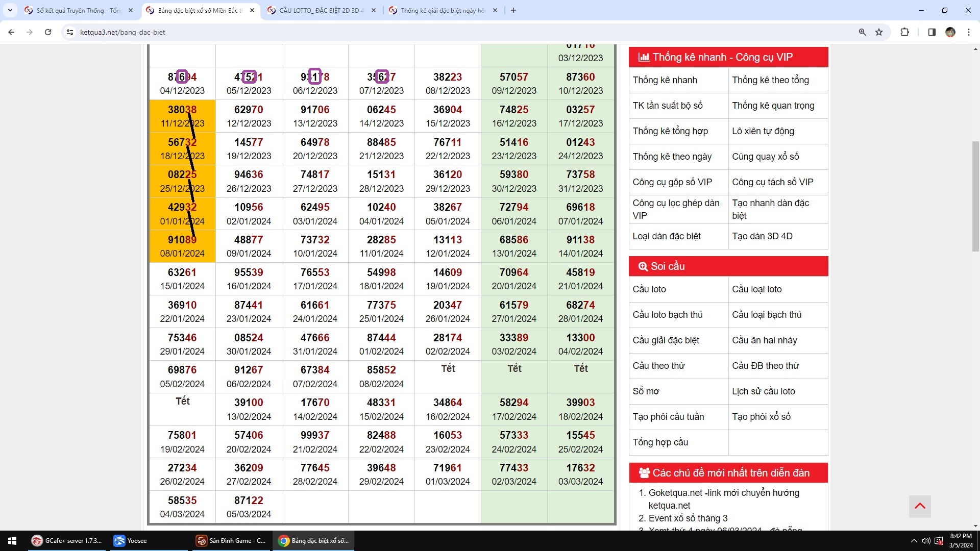Screen dimensions: 980x551
Task: Click the Windows Start button
Action: [x=12, y=541]
